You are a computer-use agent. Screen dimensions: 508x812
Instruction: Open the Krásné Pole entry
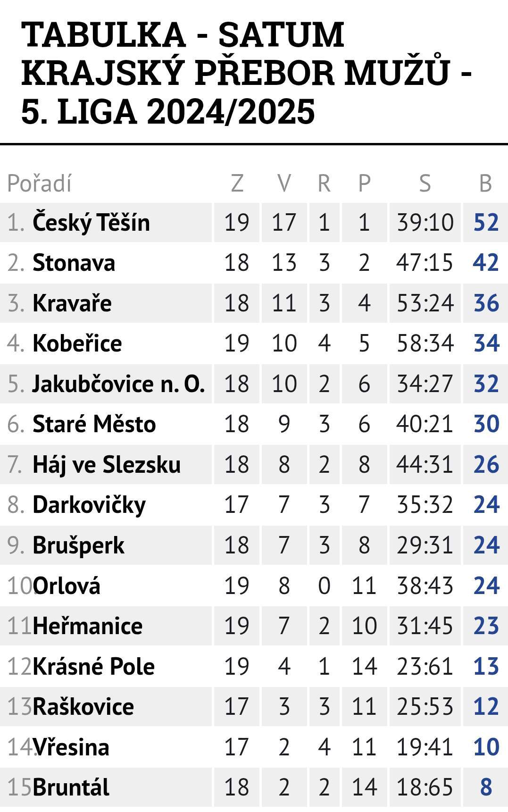coord(93,667)
